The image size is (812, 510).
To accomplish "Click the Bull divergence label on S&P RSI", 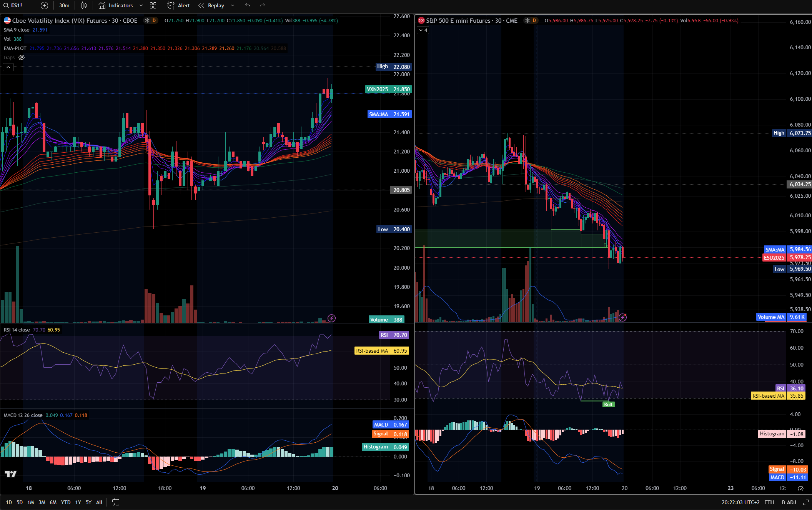I will click(608, 404).
